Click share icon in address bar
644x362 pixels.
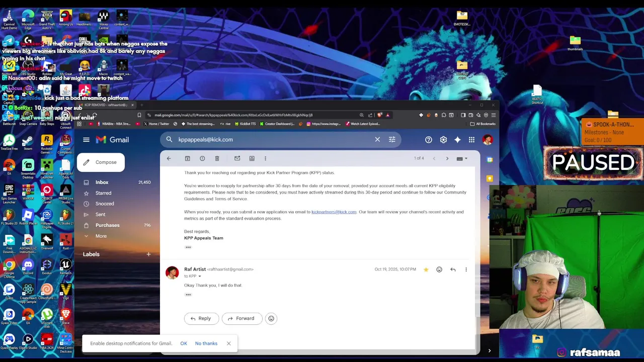click(x=370, y=115)
